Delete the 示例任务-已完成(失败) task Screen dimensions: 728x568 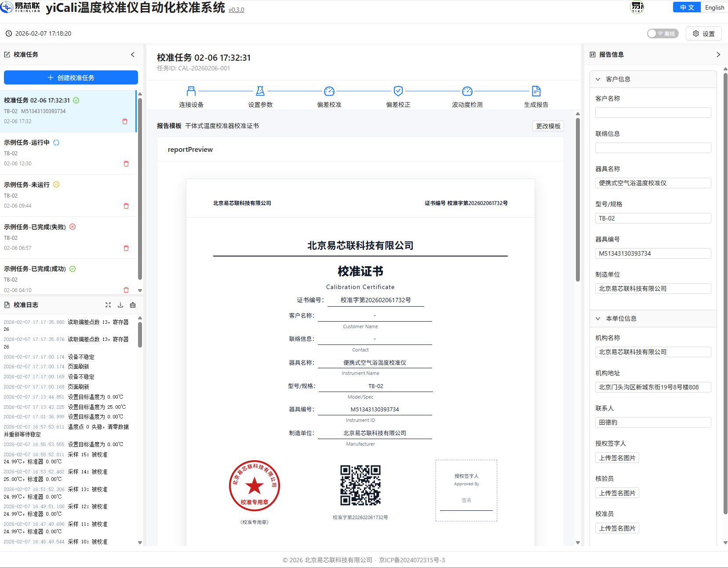pos(126,248)
